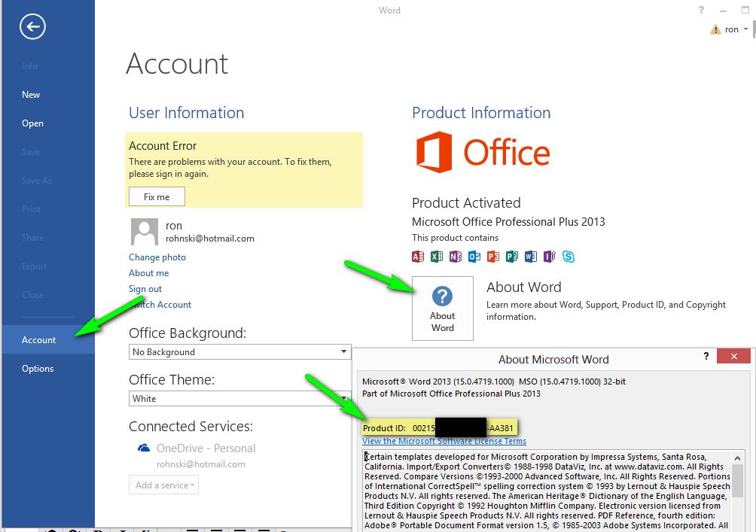Click the Switch Account link
This screenshot has width=756, height=532.
click(x=160, y=305)
